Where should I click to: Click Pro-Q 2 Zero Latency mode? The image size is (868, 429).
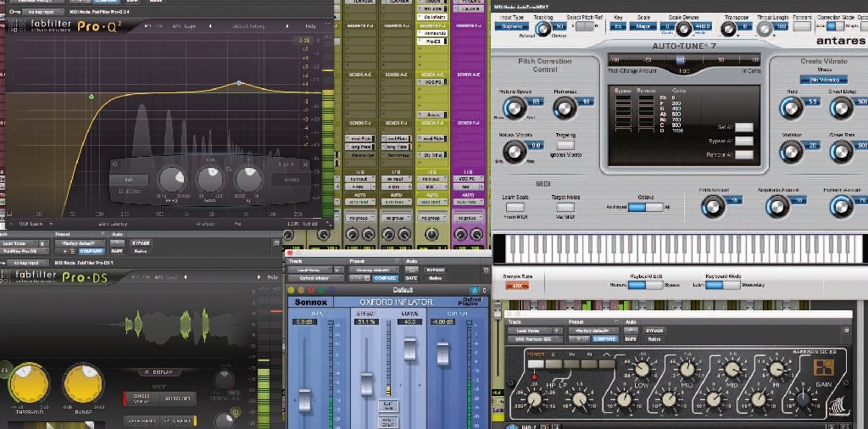click(114, 224)
